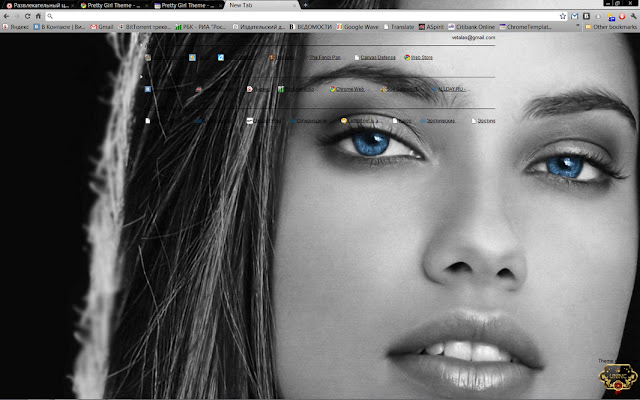This screenshot has height=400, width=640.
Task: Collapse the second section arrow
Action: 142,76
